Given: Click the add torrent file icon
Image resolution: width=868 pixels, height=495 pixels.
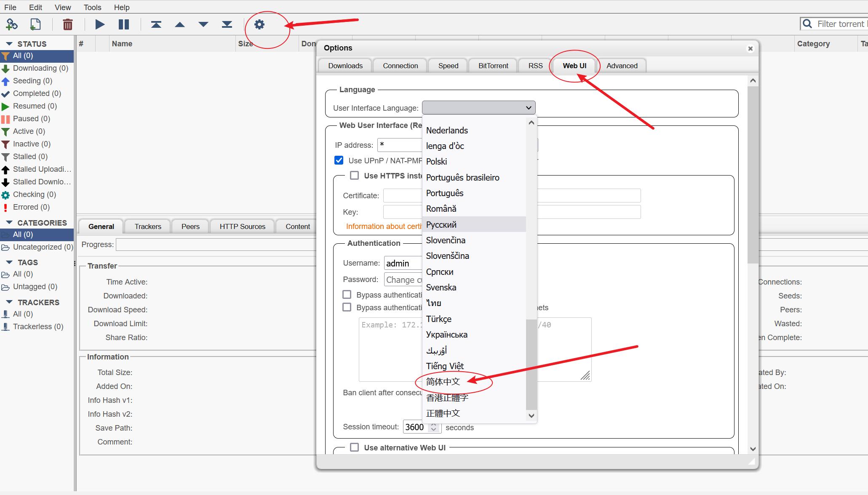Looking at the screenshot, I should 35,24.
